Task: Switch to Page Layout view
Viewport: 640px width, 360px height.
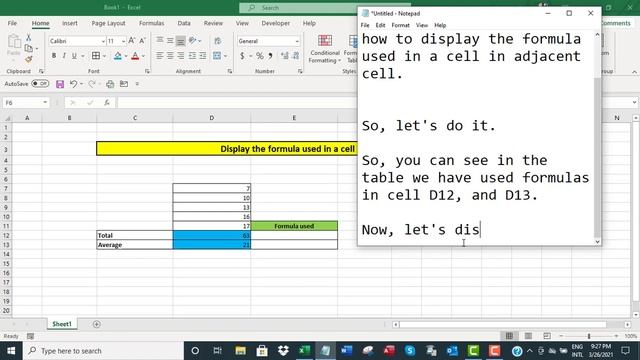Action: click(528, 336)
